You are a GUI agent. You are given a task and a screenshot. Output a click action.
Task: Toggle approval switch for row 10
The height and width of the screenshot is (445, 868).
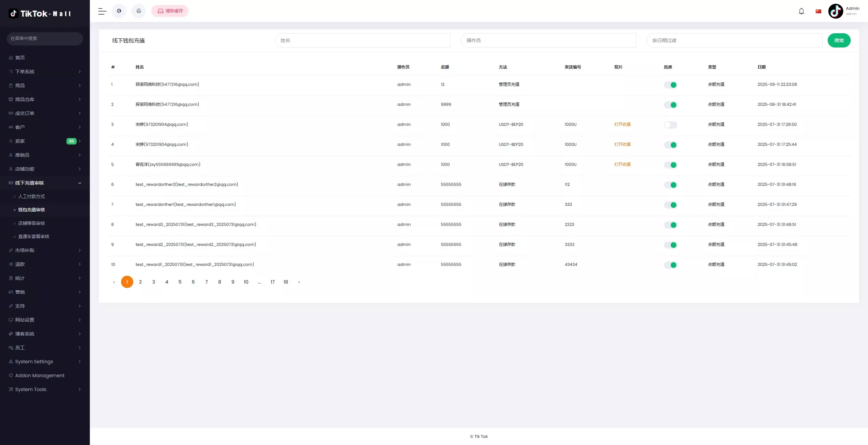point(670,265)
